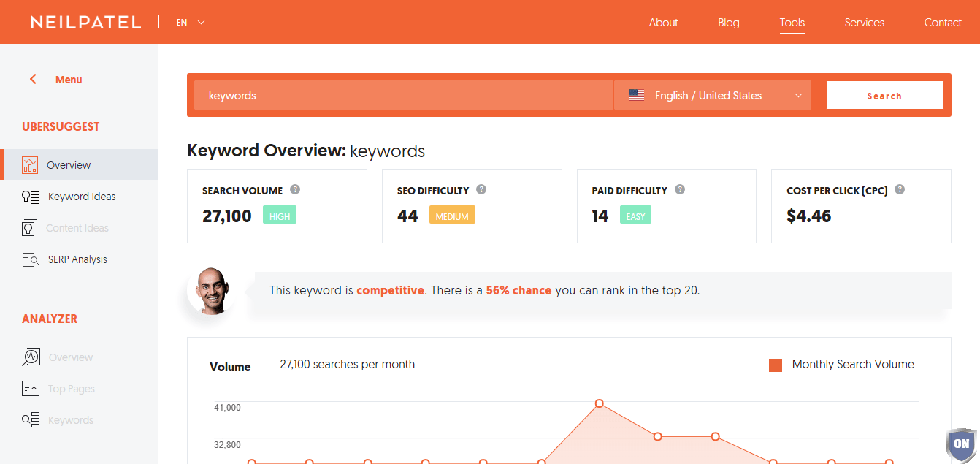
Task: Click the NEILPATEL logo
Action: coord(86,23)
